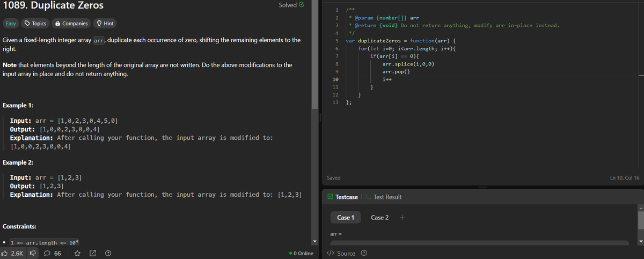Image resolution: width=644 pixels, height=259 pixels.
Task: Click the inline 'arr' code chip in the description
Action: pyautogui.click(x=100, y=41)
